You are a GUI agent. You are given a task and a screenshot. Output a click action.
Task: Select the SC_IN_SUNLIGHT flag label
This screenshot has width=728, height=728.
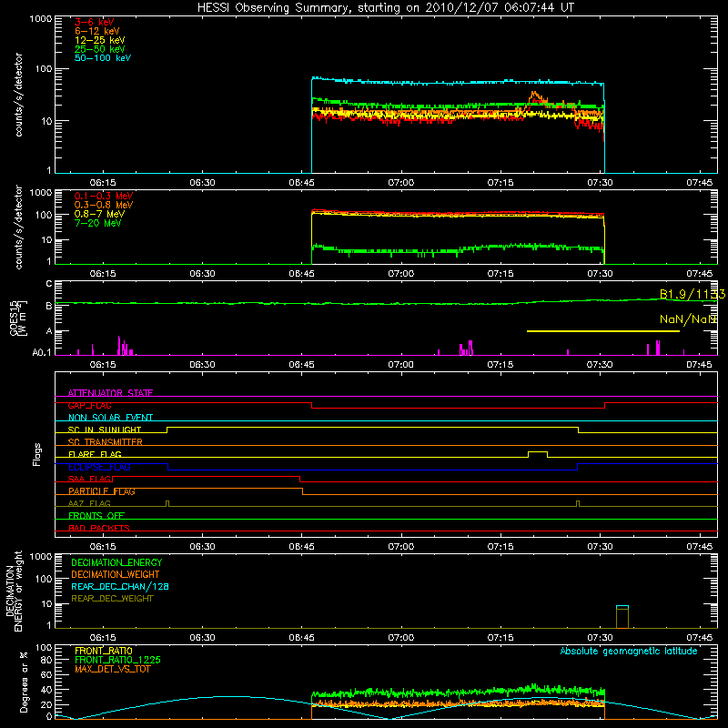(x=105, y=430)
